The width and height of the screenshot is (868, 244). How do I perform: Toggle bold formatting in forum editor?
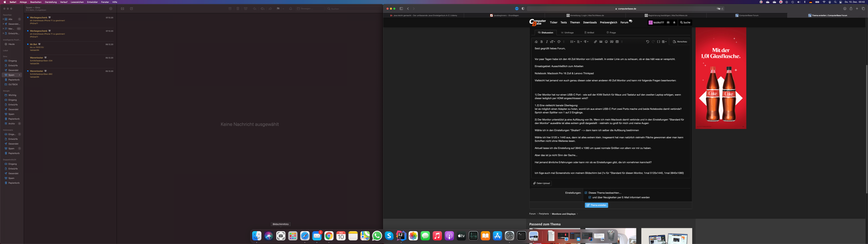(x=542, y=42)
